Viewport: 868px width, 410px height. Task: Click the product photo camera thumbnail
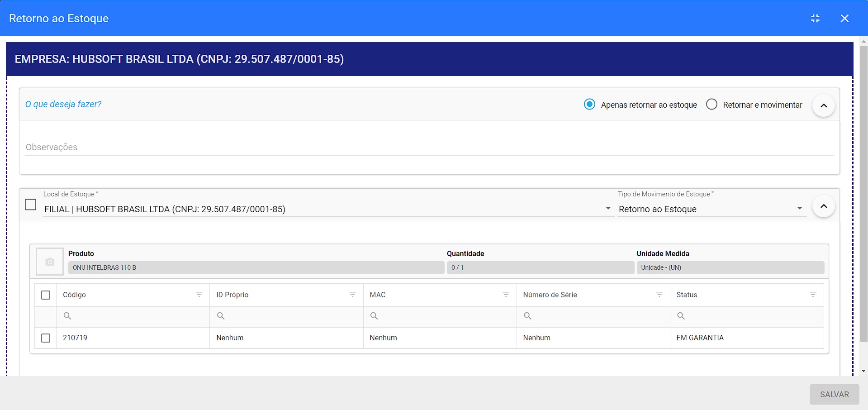point(50,262)
